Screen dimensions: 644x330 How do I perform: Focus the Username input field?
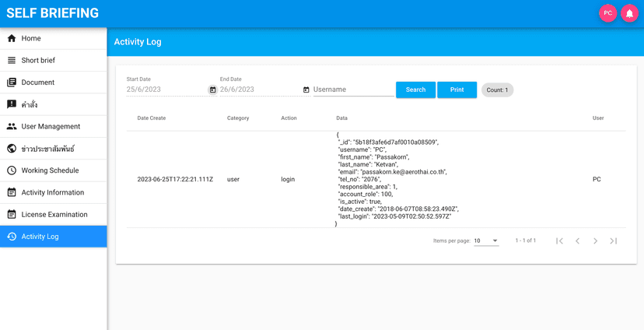click(353, 90)
